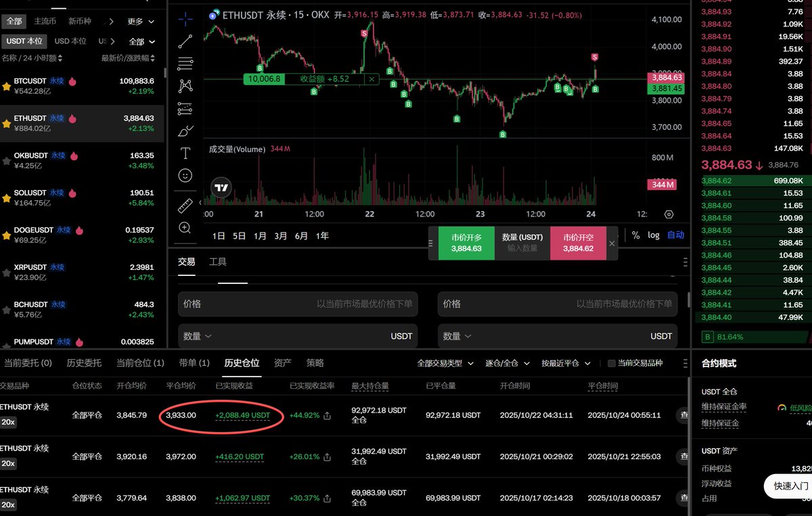This screenshot has height=516, width=812.
Task: Grab the quick-trade panel drag handle
Action: 431,243
